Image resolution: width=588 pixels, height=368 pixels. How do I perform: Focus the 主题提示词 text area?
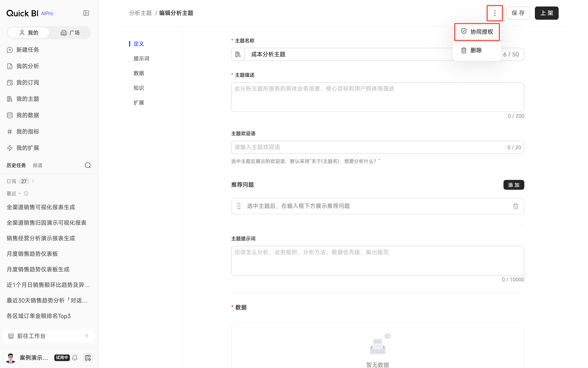point(377,261)
